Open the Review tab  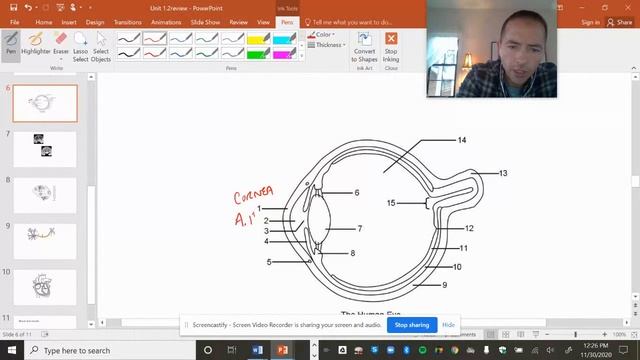[238, 22]
